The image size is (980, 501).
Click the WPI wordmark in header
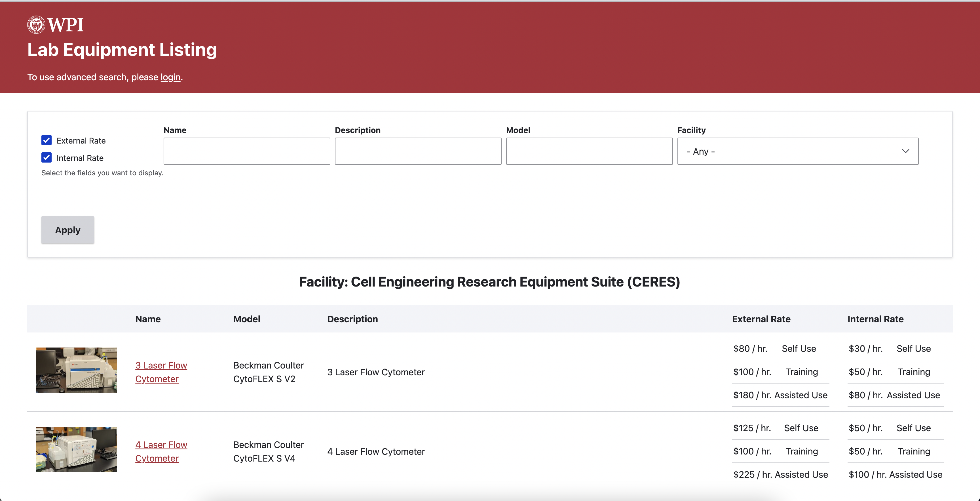tap(66, 25)
